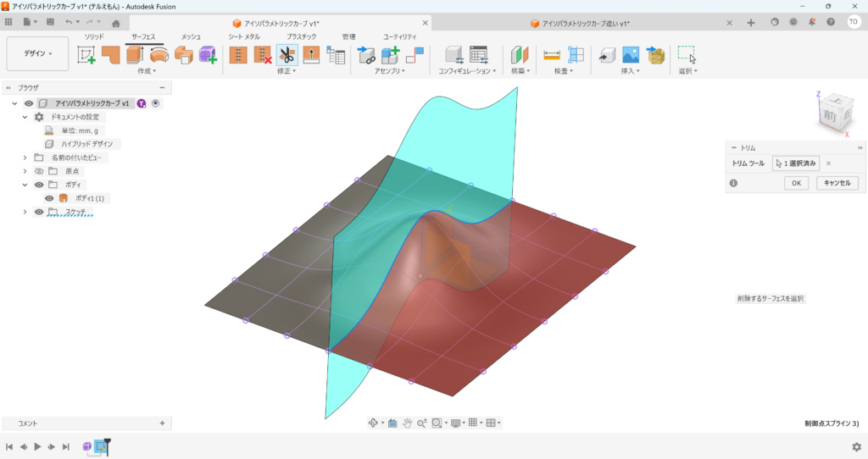Click OK in the トリム dialog
The image size is (868, 459).
coord(796,183)
